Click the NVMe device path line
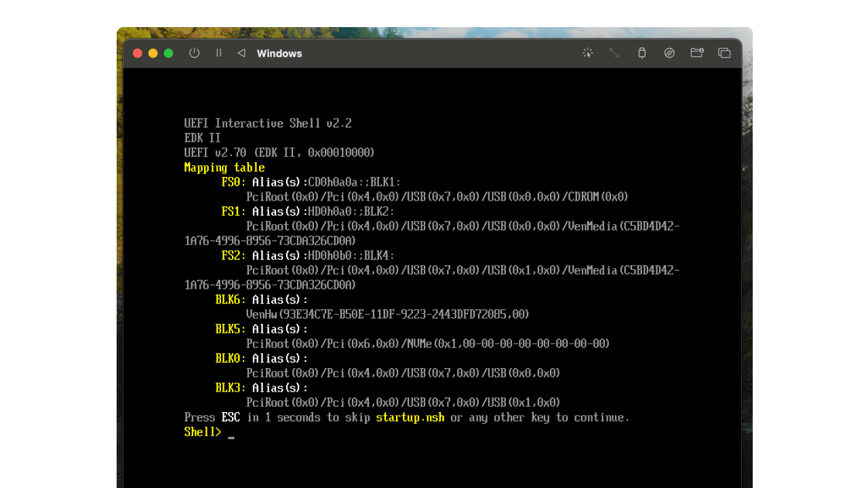 pos(428,344)
